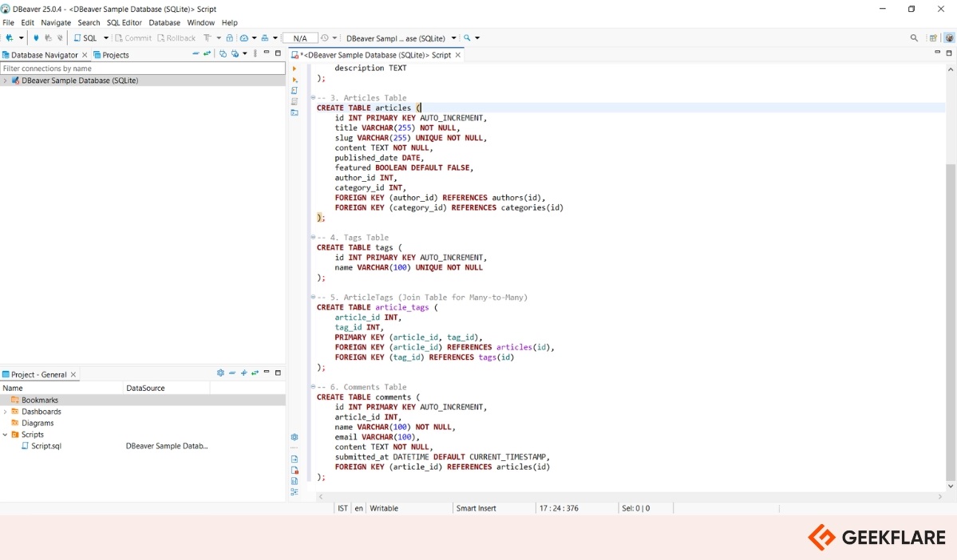Click the New Connection plug icon
957x560 pixels.
click(x=9, y=37)
